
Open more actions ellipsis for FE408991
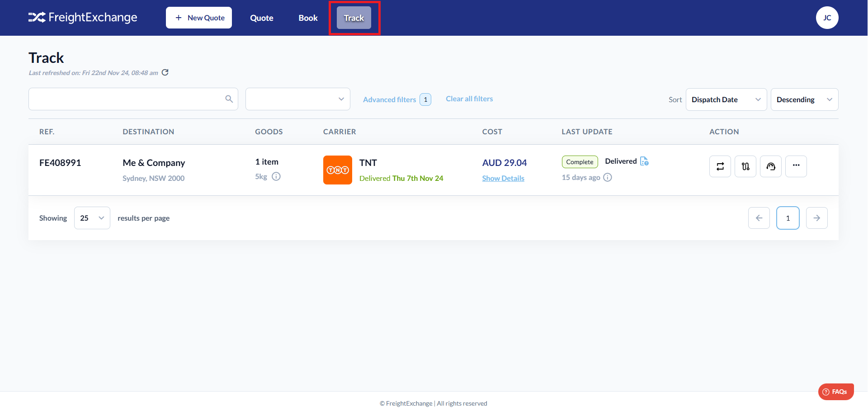click(x=796, y=166)
